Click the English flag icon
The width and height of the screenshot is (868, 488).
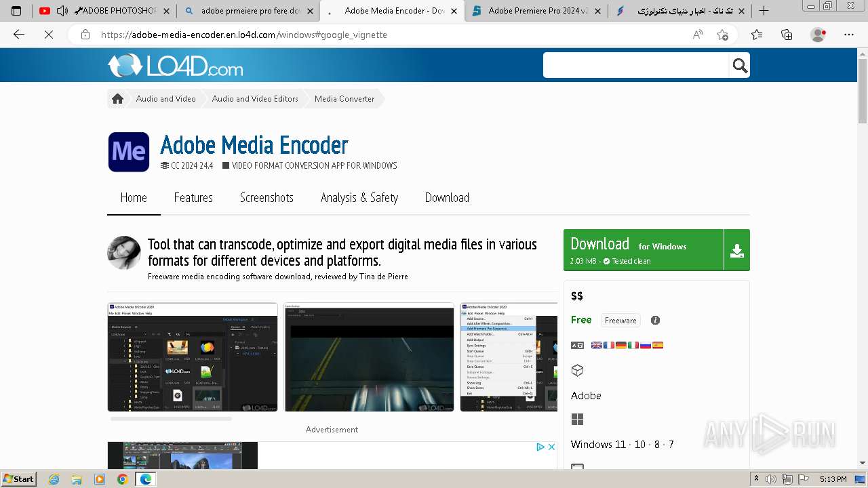tap(597, 345)
